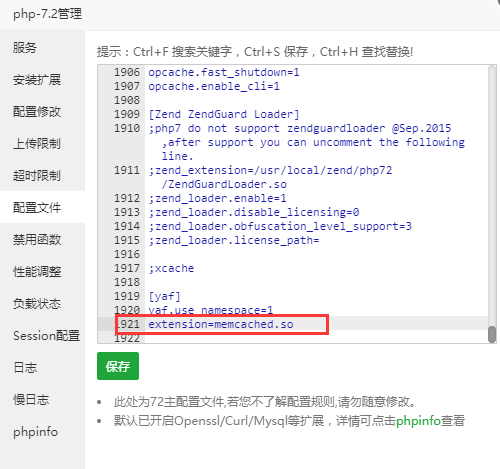Click line opcache.fast_shutdown=1
This screenshot has width=500, height=469.
point(224,72)
